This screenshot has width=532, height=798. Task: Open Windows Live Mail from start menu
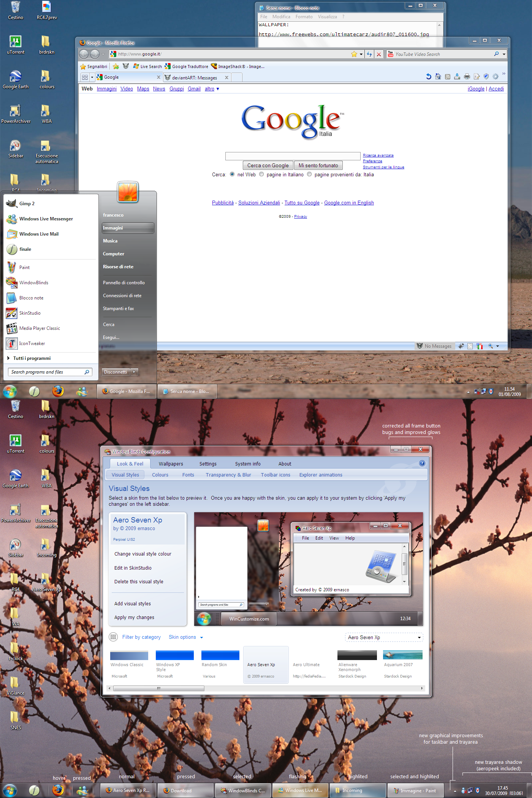coord(51,234)
